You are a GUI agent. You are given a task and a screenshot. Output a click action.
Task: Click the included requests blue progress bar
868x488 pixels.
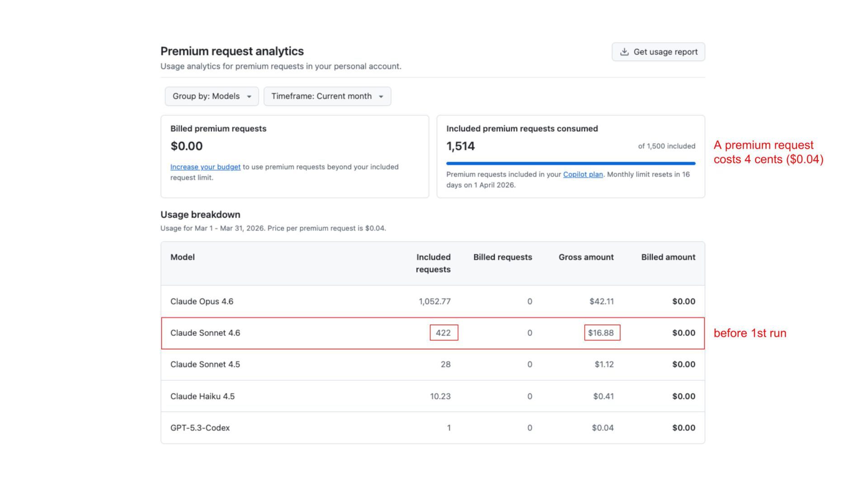(571, 163)
